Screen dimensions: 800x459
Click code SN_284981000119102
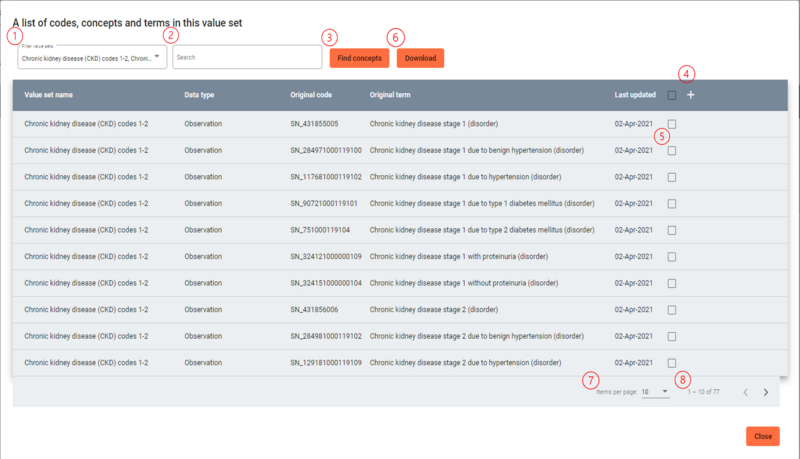326,336
